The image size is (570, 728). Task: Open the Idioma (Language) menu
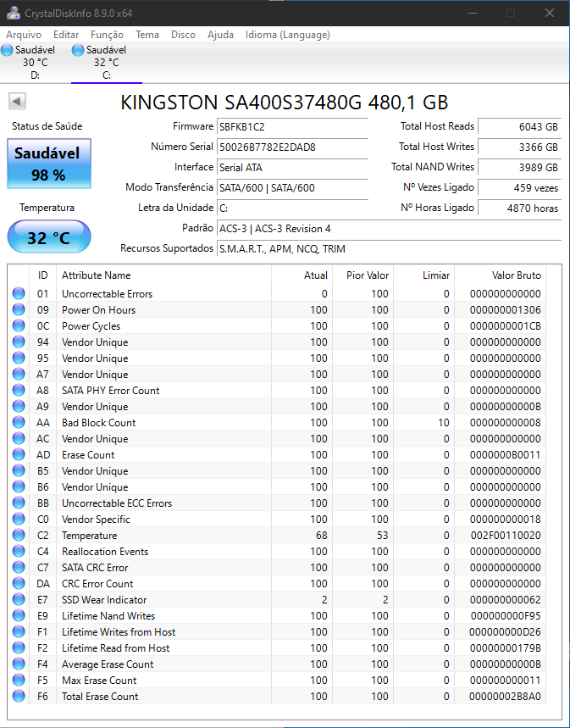[288, 35]
